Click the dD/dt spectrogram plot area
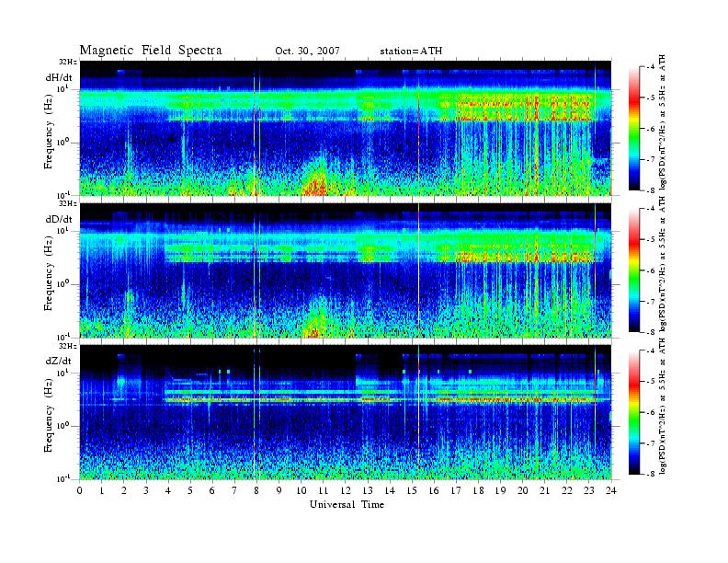The image size is (728, 563). (346, 270)
